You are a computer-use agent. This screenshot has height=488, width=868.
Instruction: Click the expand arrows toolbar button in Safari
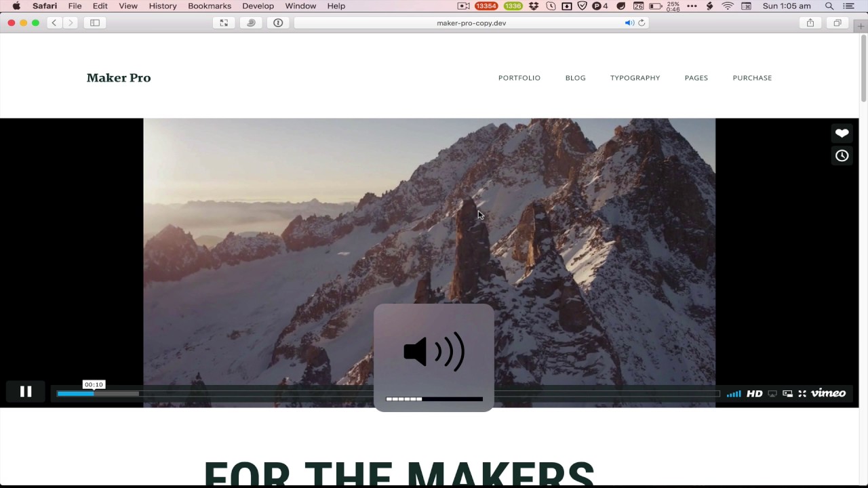click(x=224, y=23)
